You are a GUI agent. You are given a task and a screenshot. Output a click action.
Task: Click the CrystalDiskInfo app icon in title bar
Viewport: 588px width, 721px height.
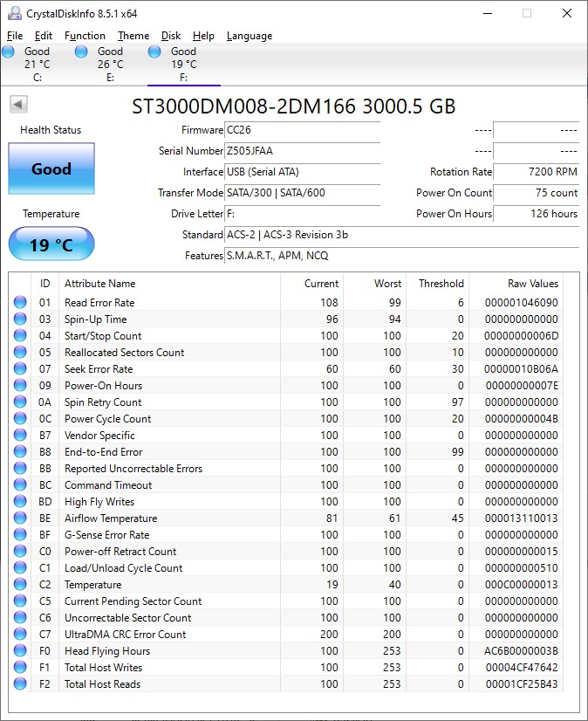(x=13, y=13)
